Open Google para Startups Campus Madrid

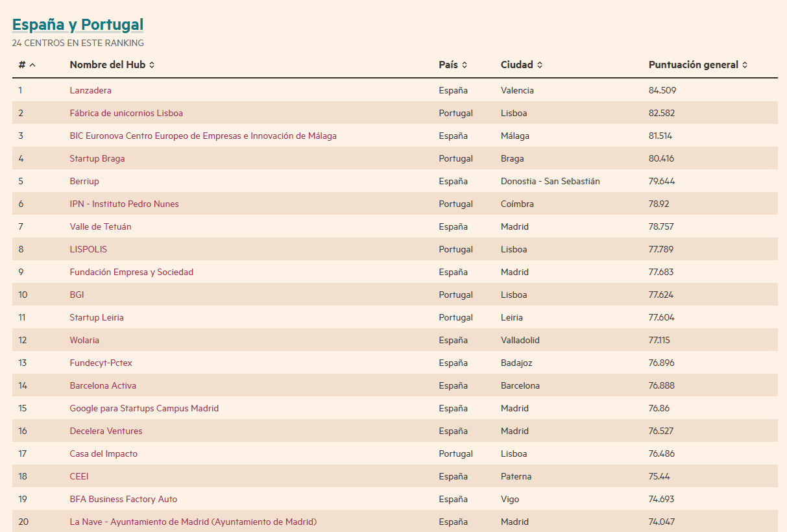pos(144,408)
